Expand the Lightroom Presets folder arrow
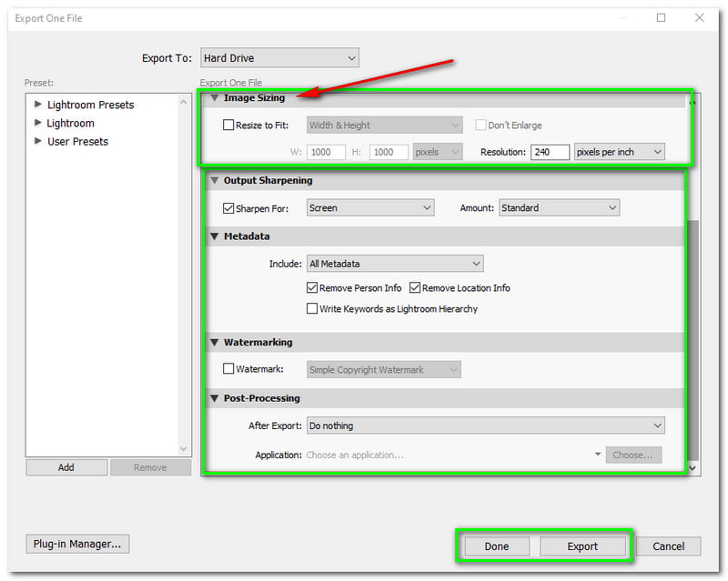 coord(38,105)
